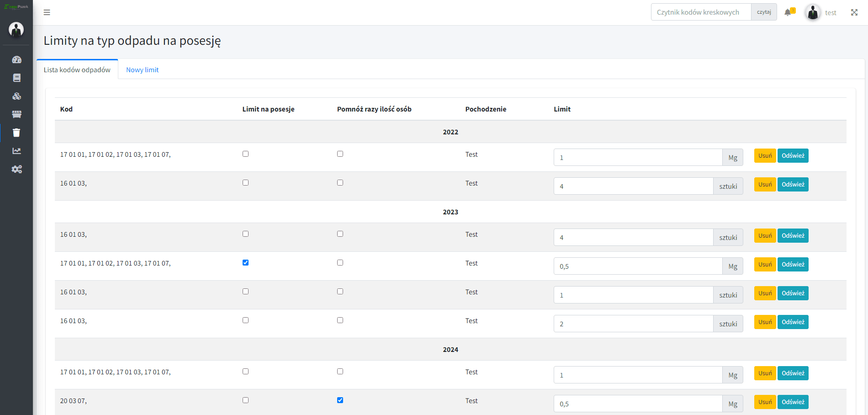Open the test user menu
Viewport: 868px width, 415px height.
pos(821,12)
